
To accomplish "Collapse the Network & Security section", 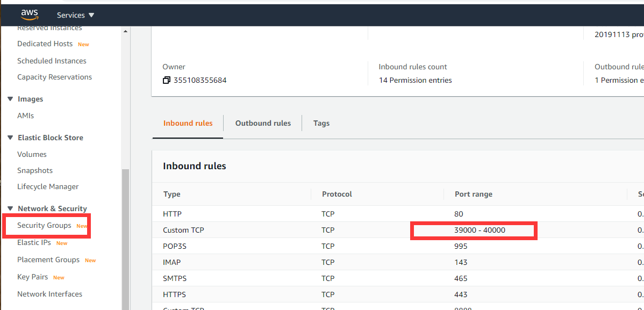I will tap(10, 208).
